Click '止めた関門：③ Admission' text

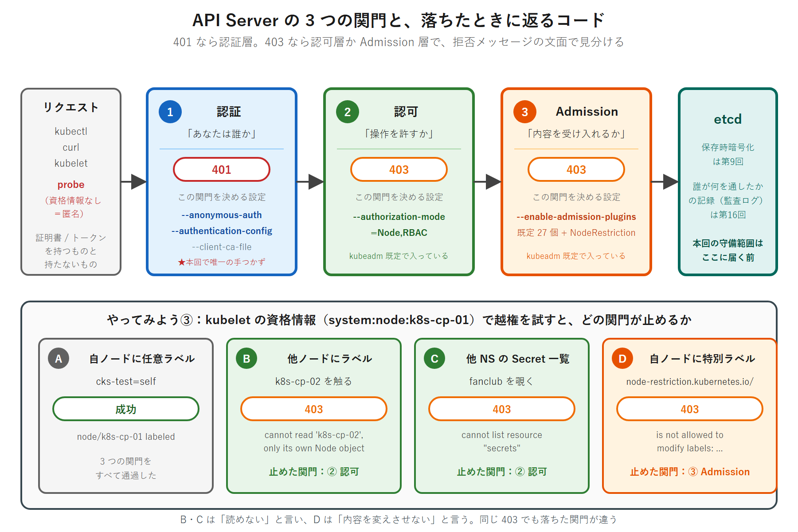[690, 472]
